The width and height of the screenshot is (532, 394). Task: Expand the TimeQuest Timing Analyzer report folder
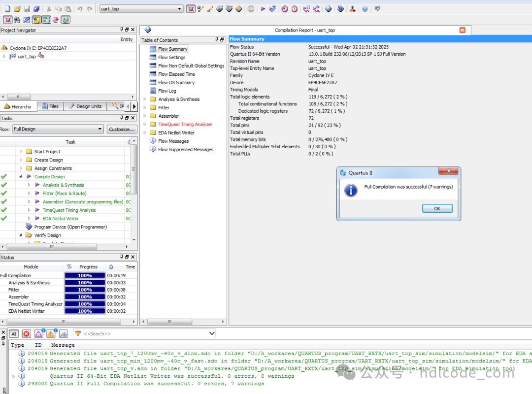click(145, 124)
